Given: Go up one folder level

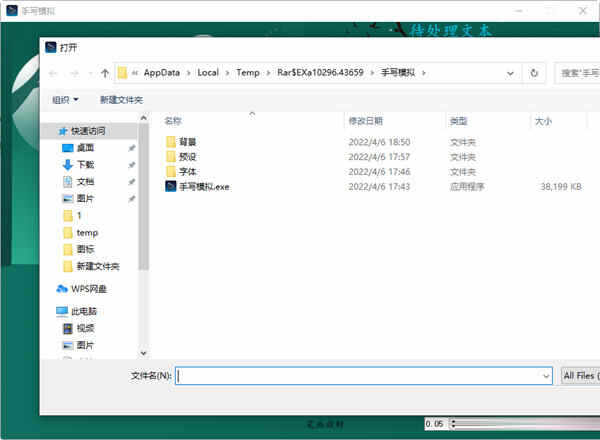Looking at the screenshot, I should (x=104, y=73).
